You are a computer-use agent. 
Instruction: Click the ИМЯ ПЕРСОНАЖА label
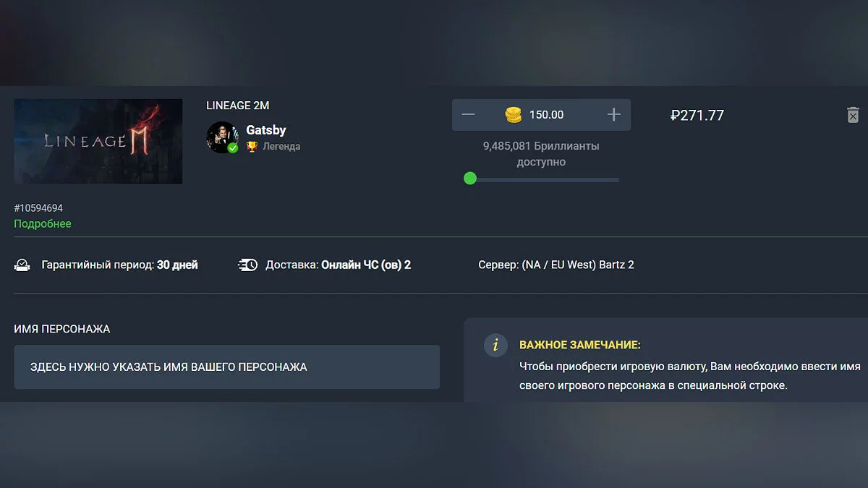point(62,329)
